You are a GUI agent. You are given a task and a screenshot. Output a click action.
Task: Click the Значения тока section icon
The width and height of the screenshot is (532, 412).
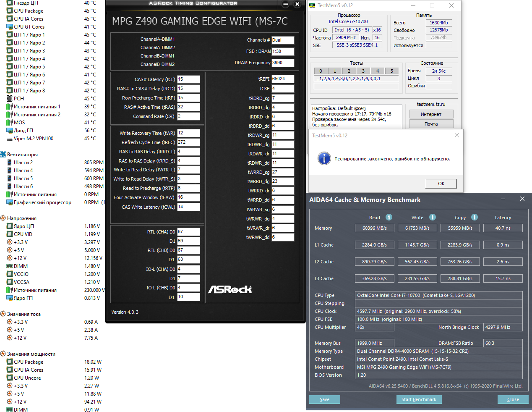(x=3, y=314)
